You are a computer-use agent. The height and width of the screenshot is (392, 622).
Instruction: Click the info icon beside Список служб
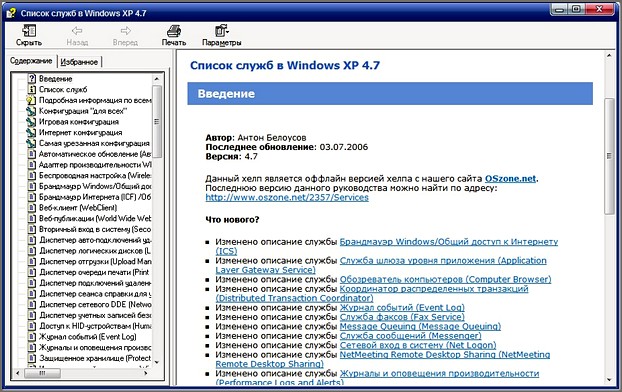pos(32,89)
